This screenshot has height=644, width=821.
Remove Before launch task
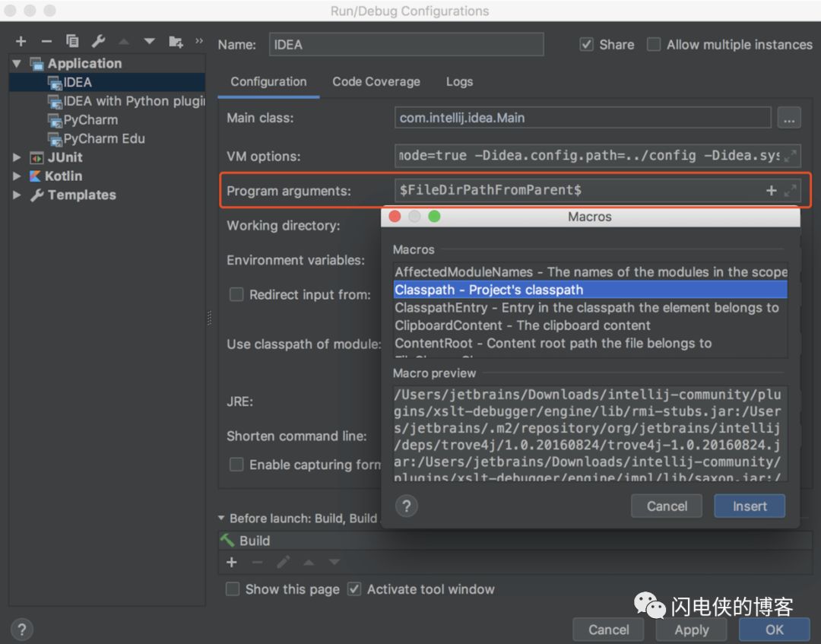pyautogui.click(x=257, y=563)
